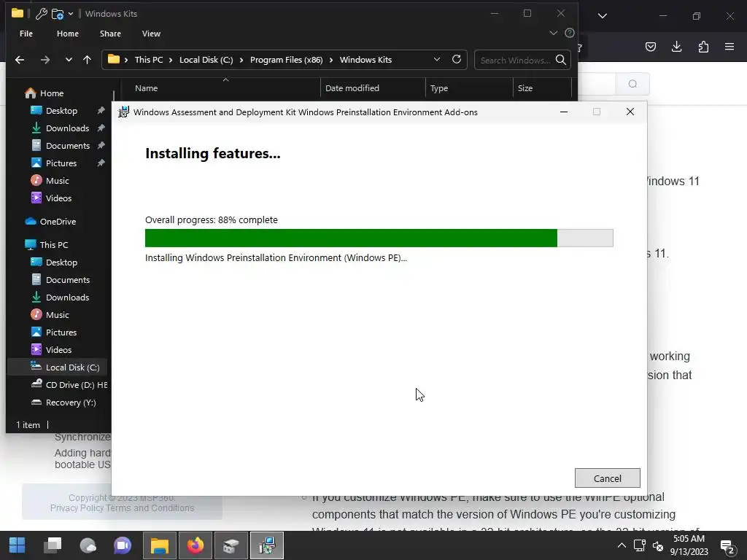
Task: Open Firefox hamburger application menu
Action: 729,46
